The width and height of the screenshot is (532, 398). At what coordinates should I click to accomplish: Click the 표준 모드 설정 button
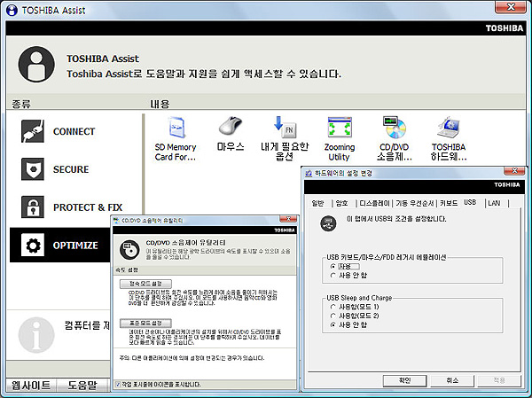(x=145, y=323)
